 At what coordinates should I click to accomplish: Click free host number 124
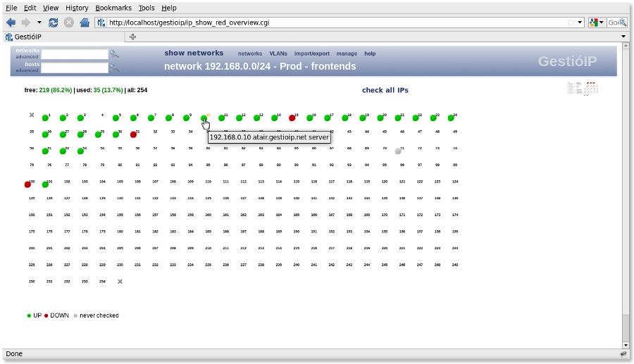(x=455, y=182)
